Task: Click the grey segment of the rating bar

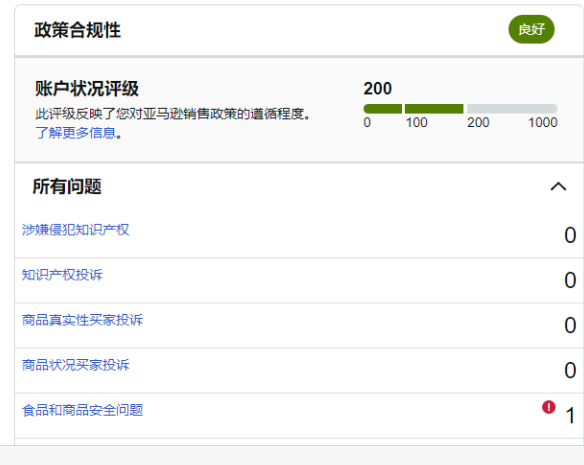Action: tap(512, 109)
